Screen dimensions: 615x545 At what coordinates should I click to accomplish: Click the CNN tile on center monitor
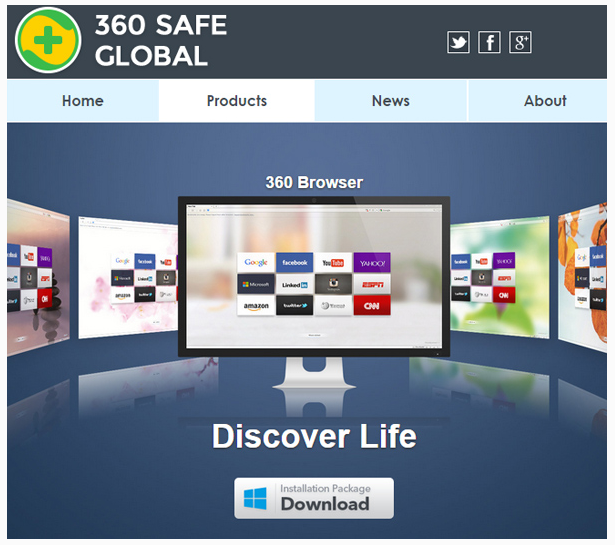coord(372,306)
